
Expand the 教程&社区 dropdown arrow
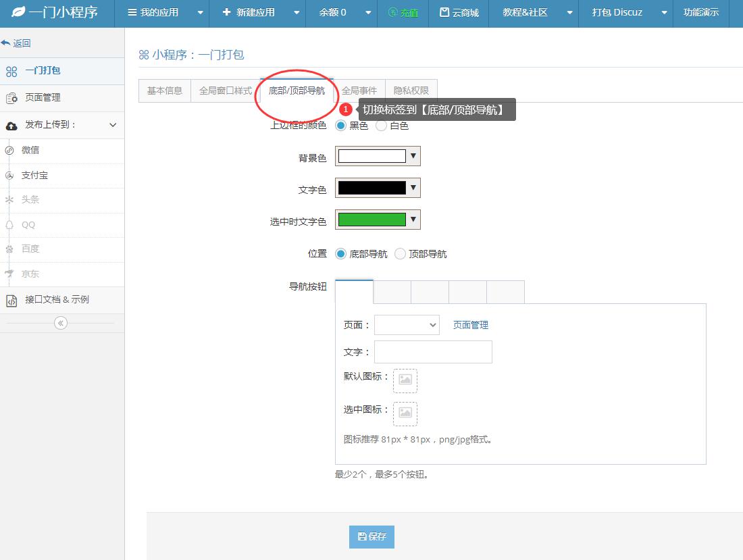(x=569, y=13)
